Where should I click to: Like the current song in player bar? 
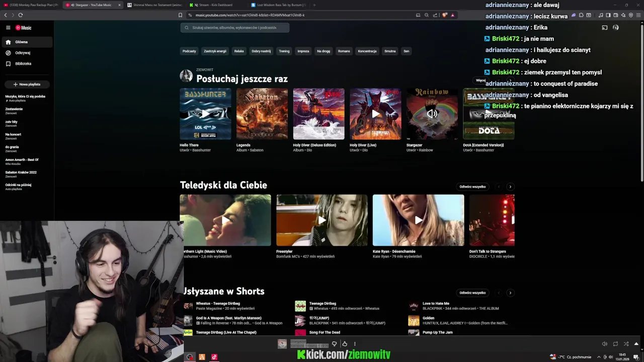point(345,344)
